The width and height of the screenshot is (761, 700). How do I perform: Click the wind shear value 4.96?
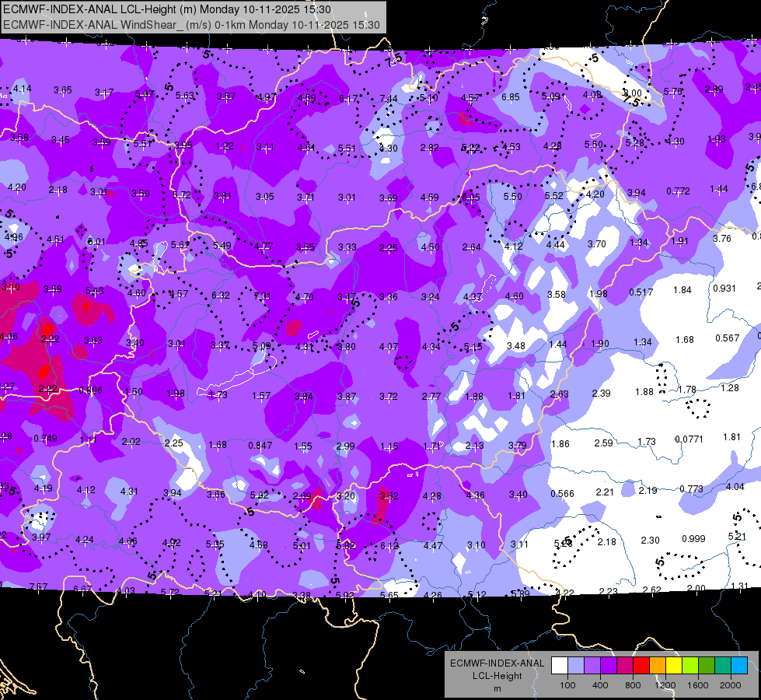pos(13,237)
